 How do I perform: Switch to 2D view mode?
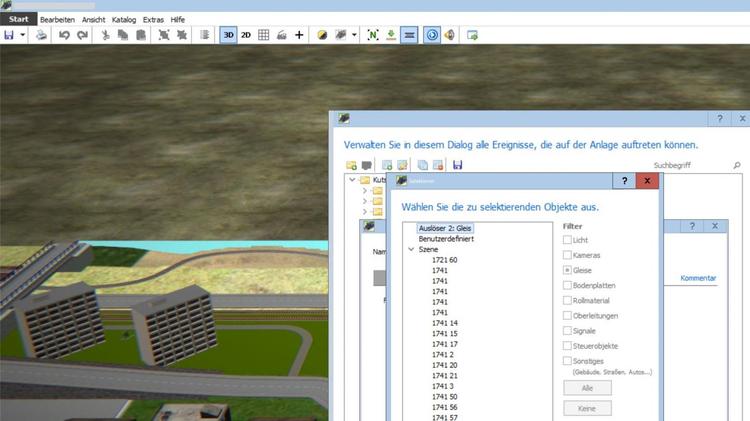click(x=246, y=35)
